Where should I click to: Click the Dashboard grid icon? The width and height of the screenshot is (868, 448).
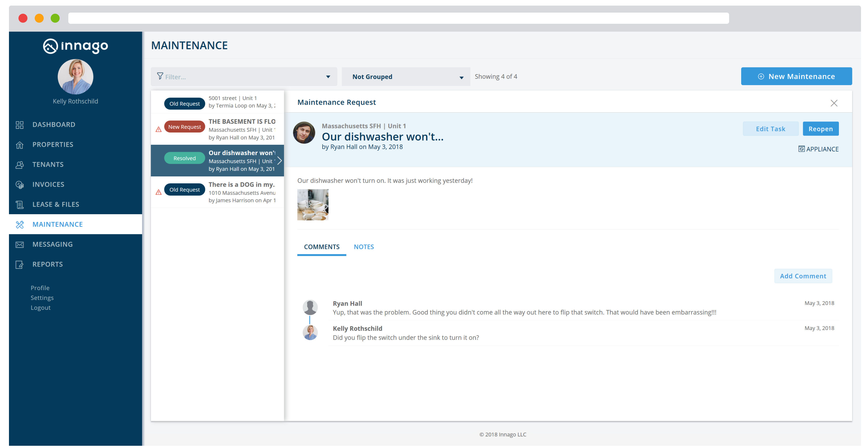20,125
